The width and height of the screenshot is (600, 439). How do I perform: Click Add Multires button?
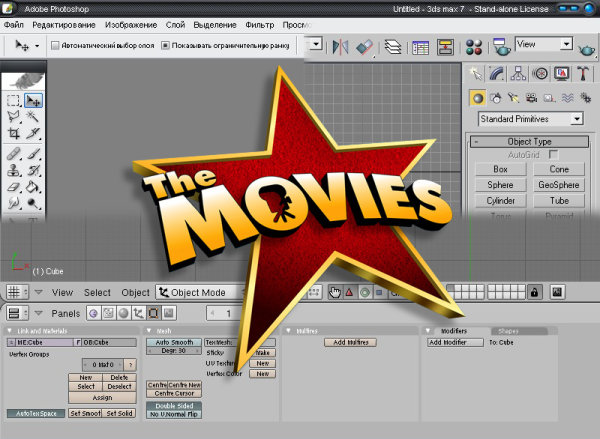pos(351,343)
